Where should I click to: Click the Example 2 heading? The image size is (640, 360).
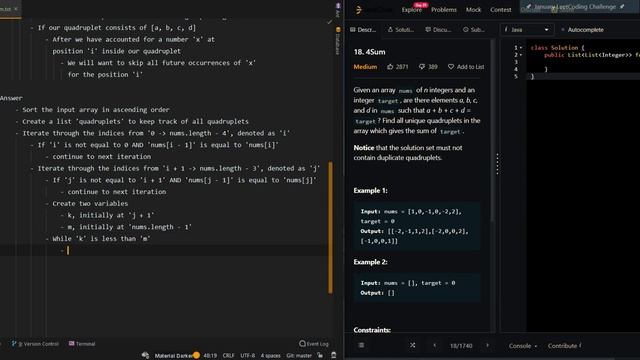tap(370, 262)
